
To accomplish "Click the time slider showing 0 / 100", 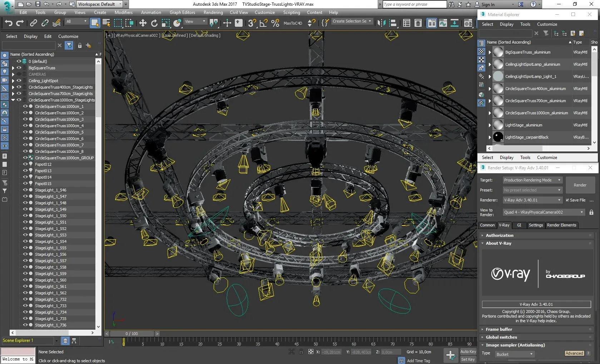I will click(132, 334).
